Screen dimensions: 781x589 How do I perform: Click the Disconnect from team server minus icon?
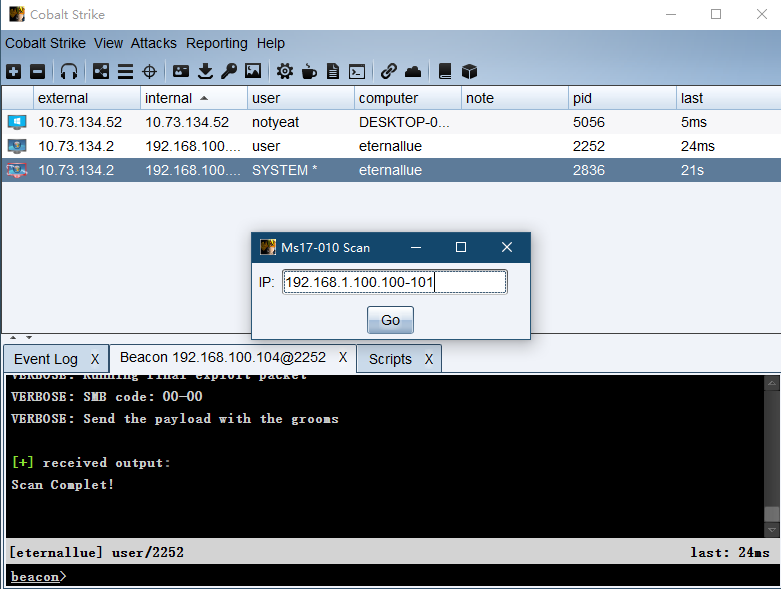[x=37, y=72]
